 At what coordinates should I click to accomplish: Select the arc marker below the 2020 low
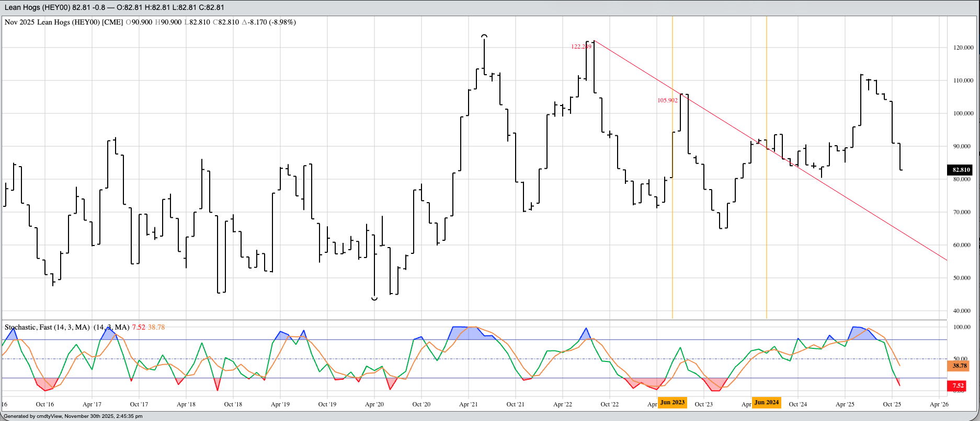(x=374, y=299)
